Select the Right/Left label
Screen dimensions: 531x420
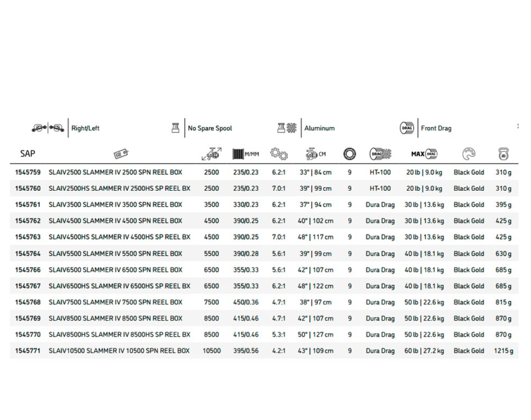click(x=85, y=128)
